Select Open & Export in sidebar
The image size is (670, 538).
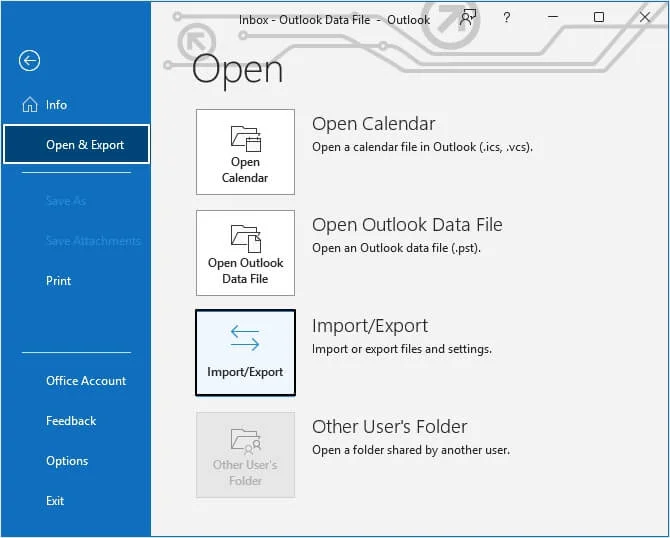pos(76,144)
